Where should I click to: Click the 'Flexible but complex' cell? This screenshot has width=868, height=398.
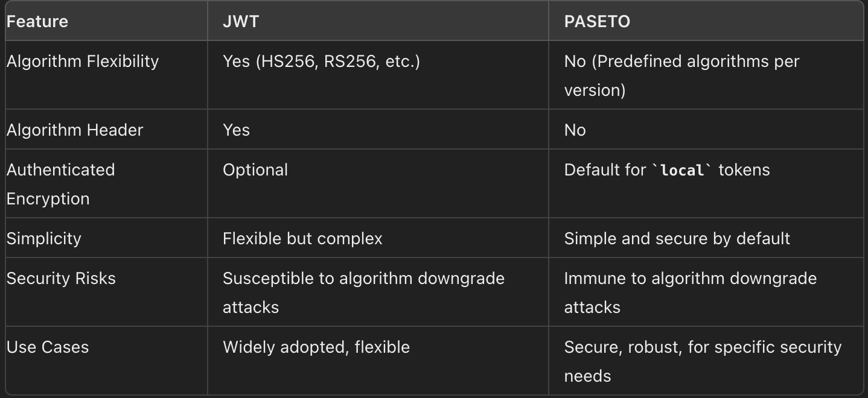pos(302,239)
